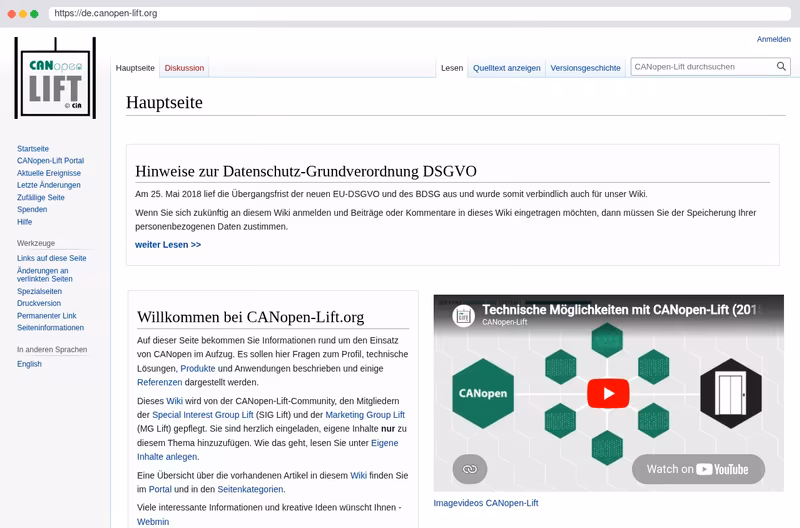800x528 pixels.
Task: Open CANopen-Lift Portal sidebar link
Action: (51, 161)
